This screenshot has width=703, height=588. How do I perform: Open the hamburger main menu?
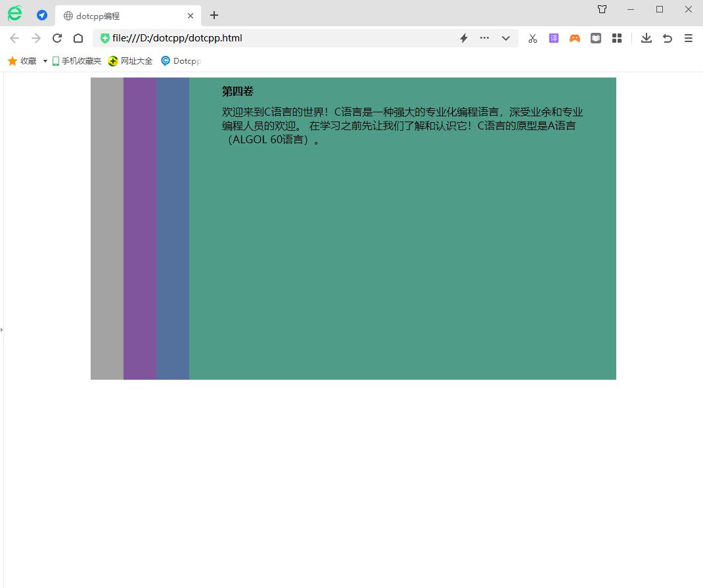coord(689,38)
